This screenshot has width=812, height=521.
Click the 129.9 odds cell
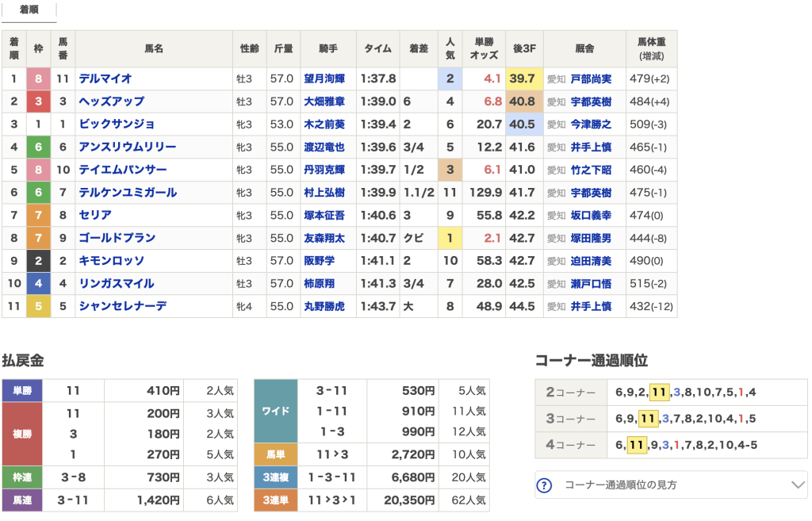click(x=485, y=193)
